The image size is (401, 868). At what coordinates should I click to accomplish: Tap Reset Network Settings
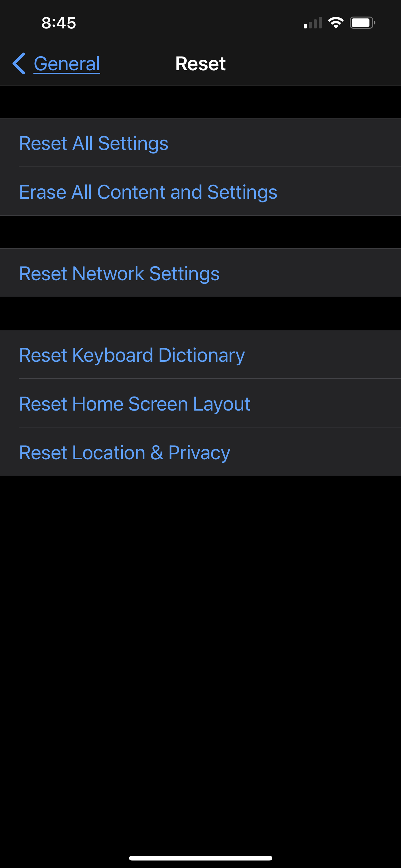click(x=119, y=273)
